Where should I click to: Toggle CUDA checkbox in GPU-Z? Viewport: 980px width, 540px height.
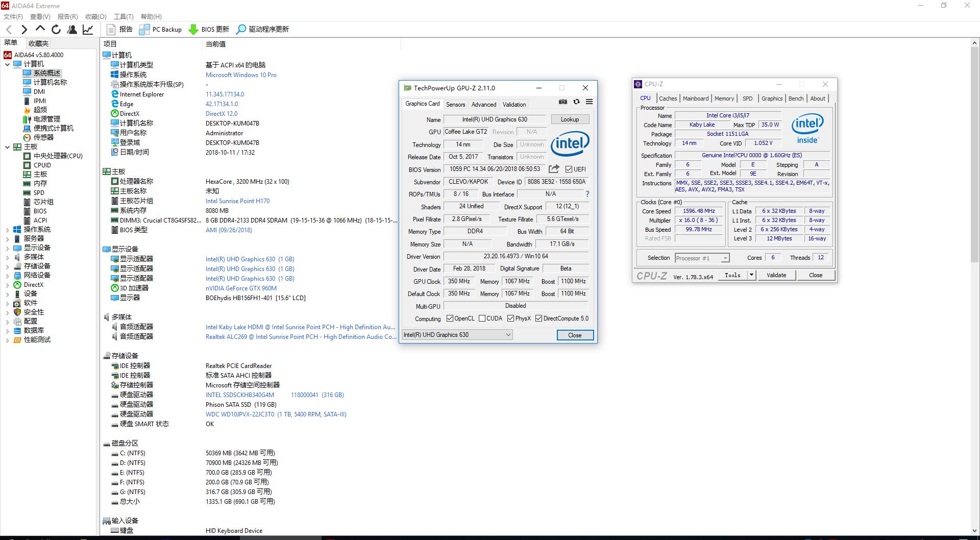tap(482, 318)
